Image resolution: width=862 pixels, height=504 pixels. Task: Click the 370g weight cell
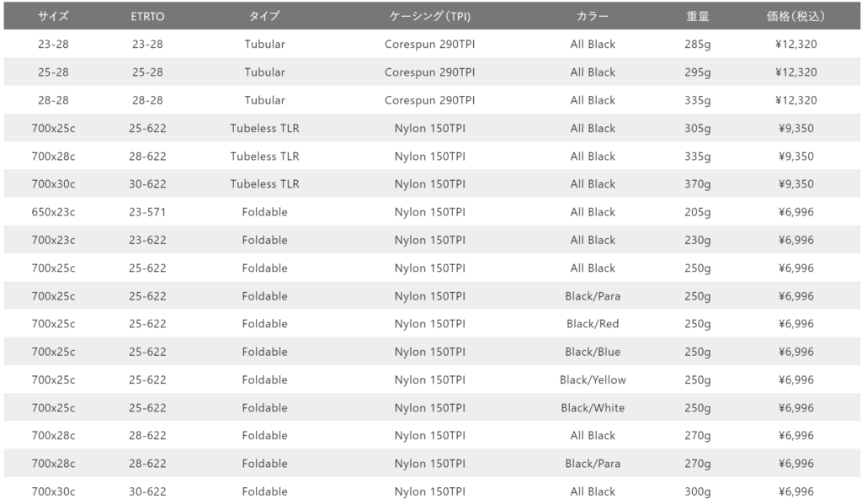(698, 183)
